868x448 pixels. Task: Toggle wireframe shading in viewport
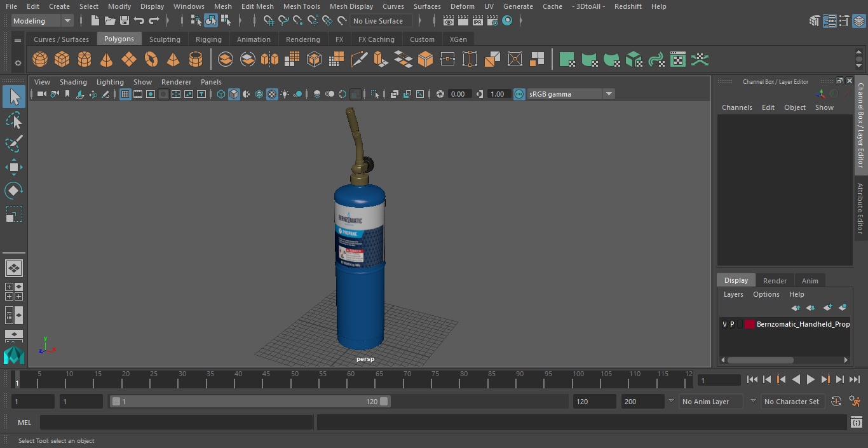coord(221,94)
